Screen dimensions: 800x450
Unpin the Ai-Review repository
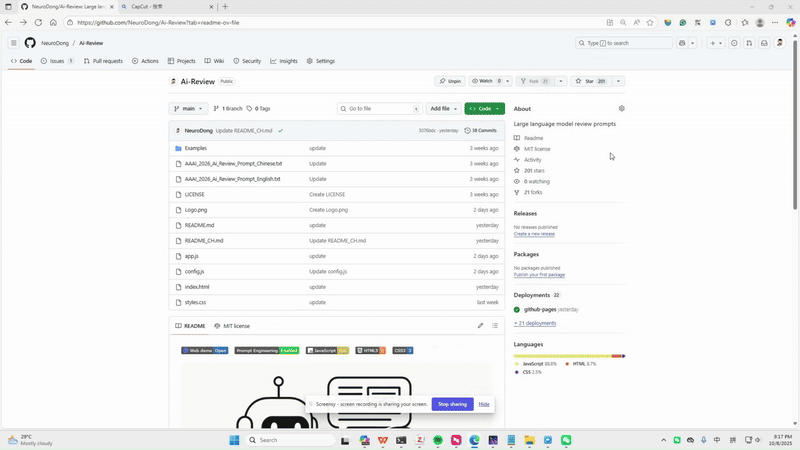[450, 81]
